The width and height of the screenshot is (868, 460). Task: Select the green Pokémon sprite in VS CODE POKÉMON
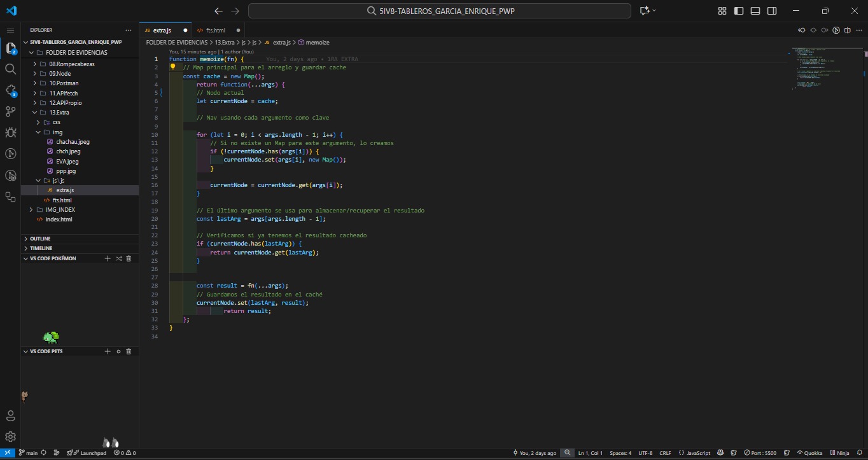point(51,337)
